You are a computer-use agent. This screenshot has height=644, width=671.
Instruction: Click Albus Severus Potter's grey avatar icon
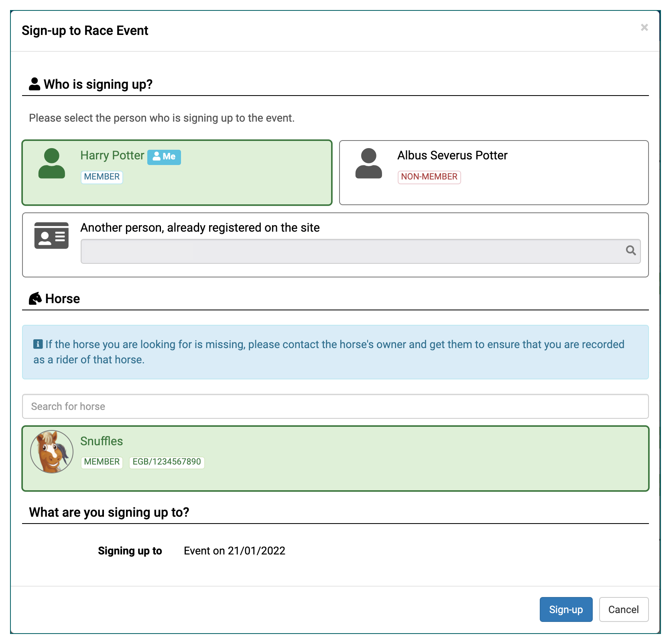[368, 163]
